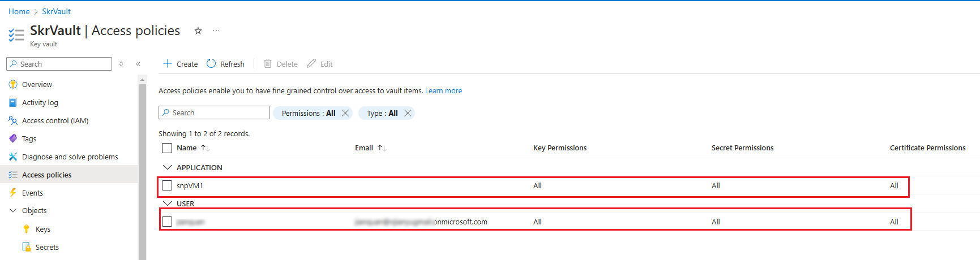Click the Diagnose and solve problems icon
The width and height of the screenshot is (980, 260).
tap(13, 157)
